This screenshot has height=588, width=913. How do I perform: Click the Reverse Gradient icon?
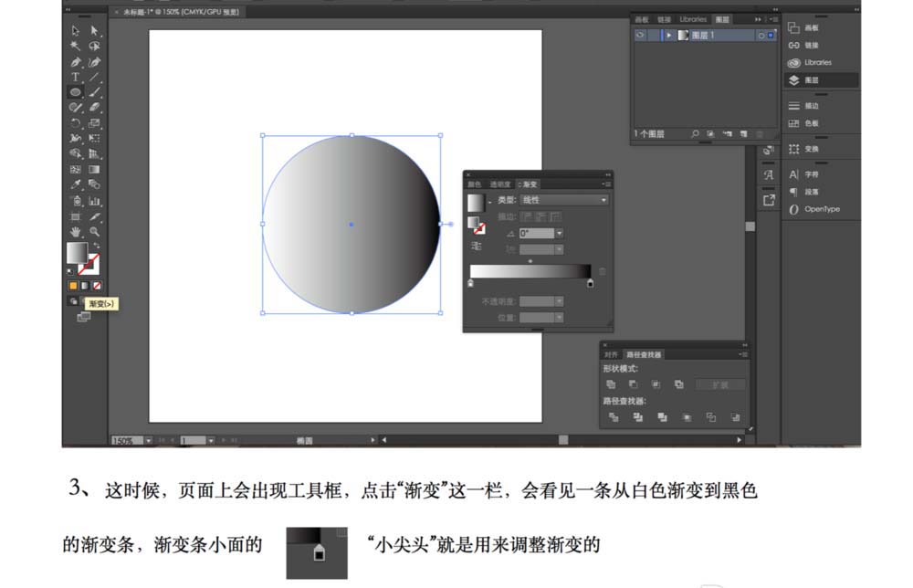[477, 246]
